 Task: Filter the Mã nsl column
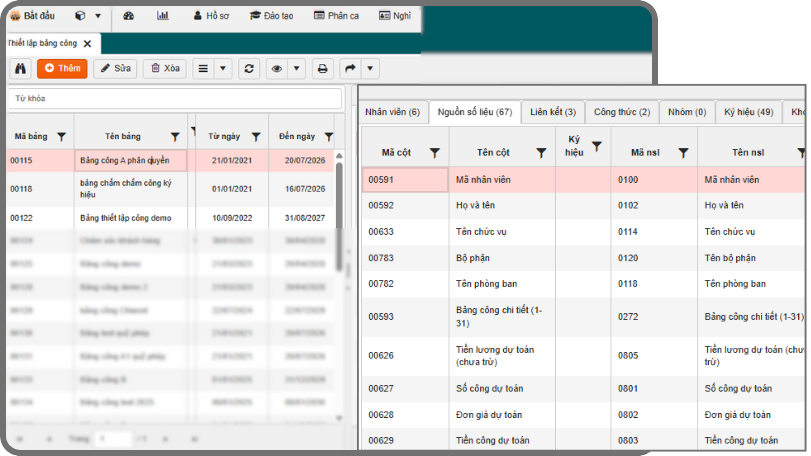(x=683, y=153)
